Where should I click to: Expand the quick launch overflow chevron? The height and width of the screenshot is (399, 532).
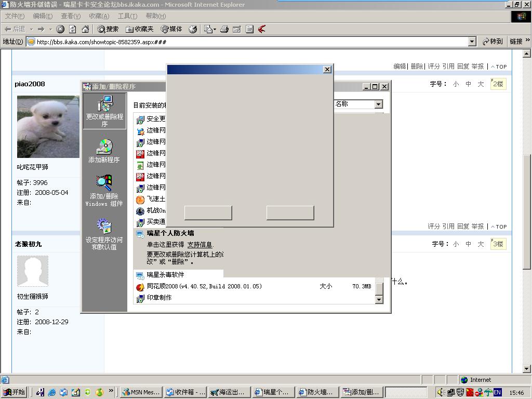pos(111,391)
